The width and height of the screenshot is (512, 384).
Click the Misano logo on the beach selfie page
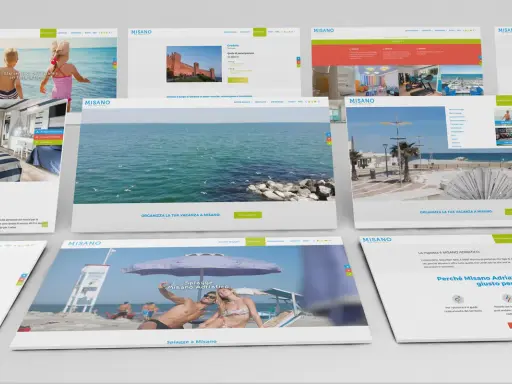click(x=84, y=243)
